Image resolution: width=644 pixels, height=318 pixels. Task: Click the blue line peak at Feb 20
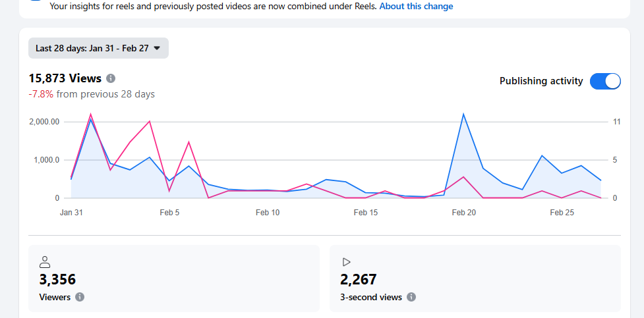click(463, 114)
